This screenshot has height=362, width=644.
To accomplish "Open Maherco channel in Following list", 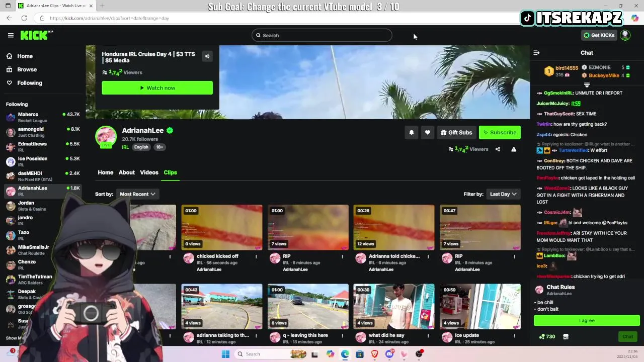I will pos(43,117).
